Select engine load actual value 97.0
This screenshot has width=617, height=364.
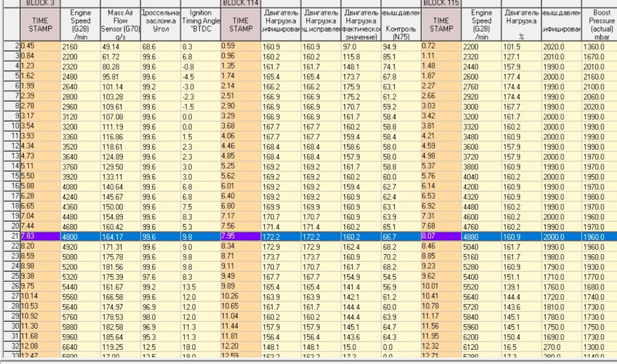coord(361,46)
